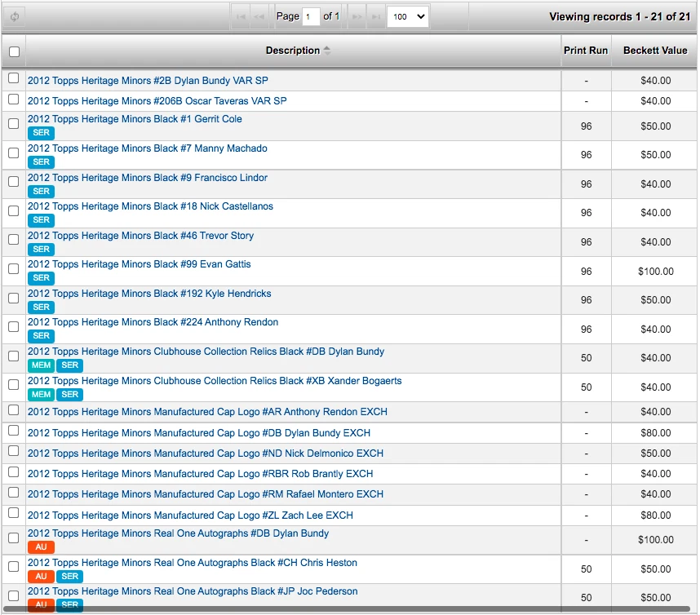700x615 pixels.
Task: Click SER badge under Francisco Lindor
Action: pos(41,192)
